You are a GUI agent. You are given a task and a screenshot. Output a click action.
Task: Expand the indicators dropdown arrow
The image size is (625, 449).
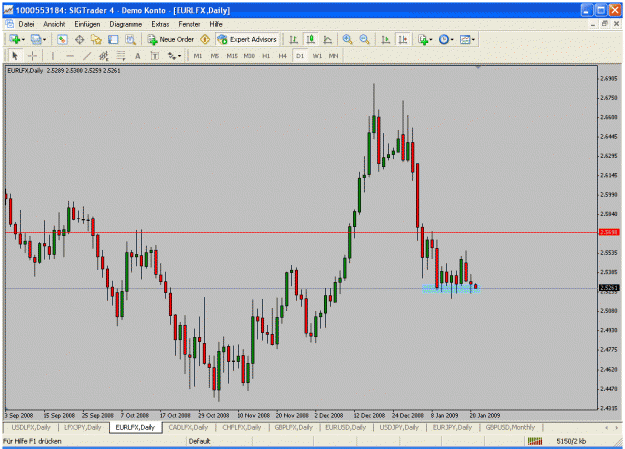point(431,39)
